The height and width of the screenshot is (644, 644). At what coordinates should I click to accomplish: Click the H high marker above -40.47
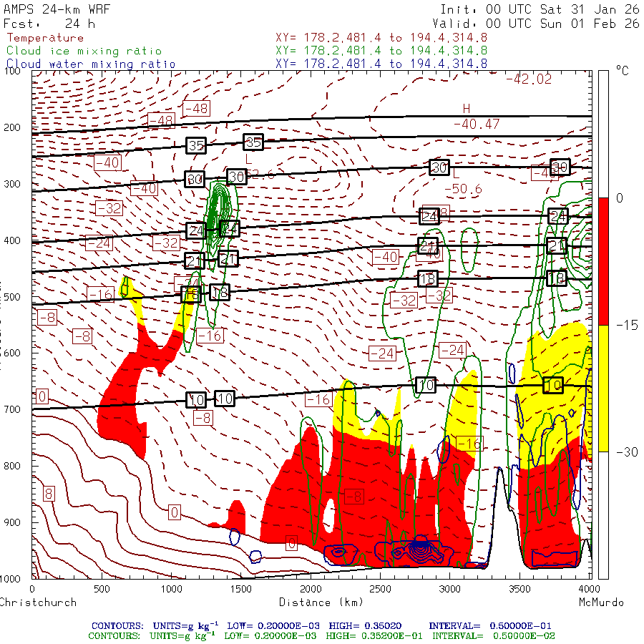tap(467, 109)
